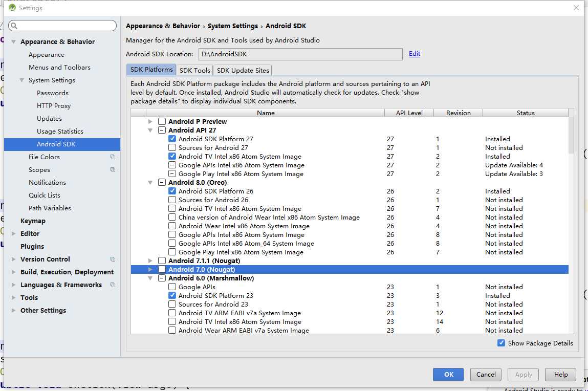Select the SDK Platforms tab
588x391 pixels.
151,70
